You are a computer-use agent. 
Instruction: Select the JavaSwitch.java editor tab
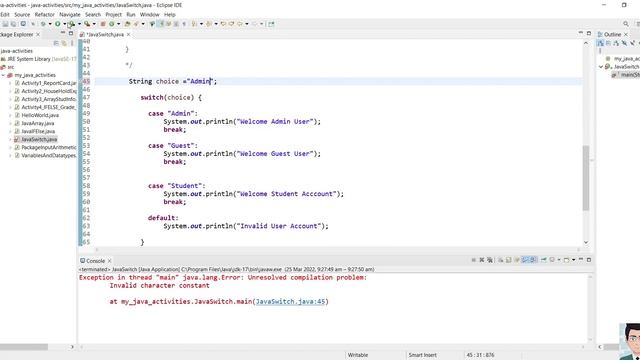click(105, 35)
